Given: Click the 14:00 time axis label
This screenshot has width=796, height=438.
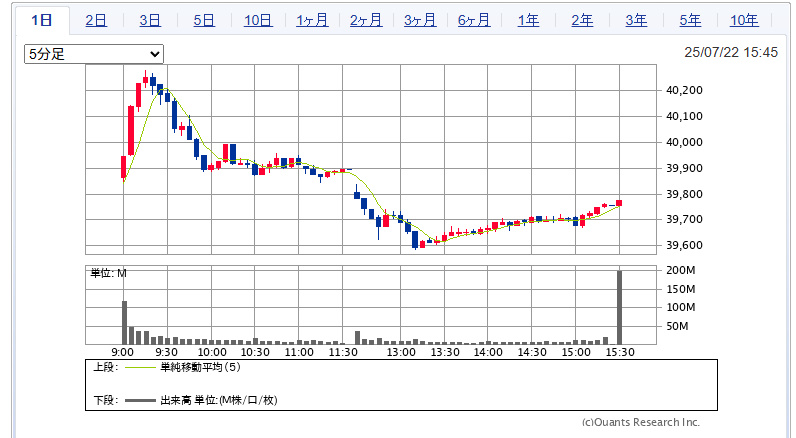Looking at the screenshot, I should click(488, 352).
